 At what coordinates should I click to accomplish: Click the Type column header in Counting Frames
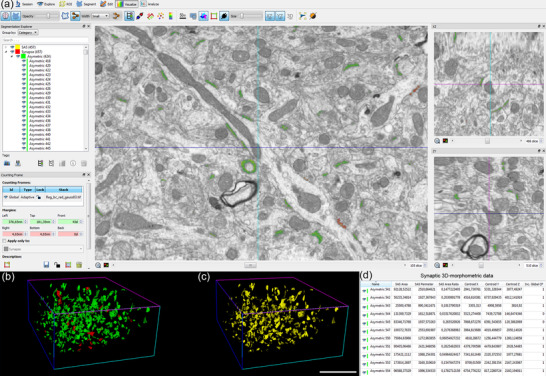(x=27, y=190)
